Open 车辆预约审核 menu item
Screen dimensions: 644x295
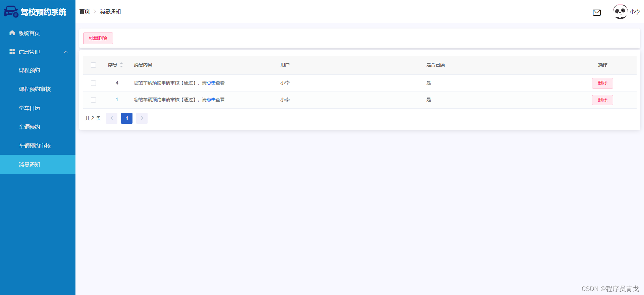point(38,145)
